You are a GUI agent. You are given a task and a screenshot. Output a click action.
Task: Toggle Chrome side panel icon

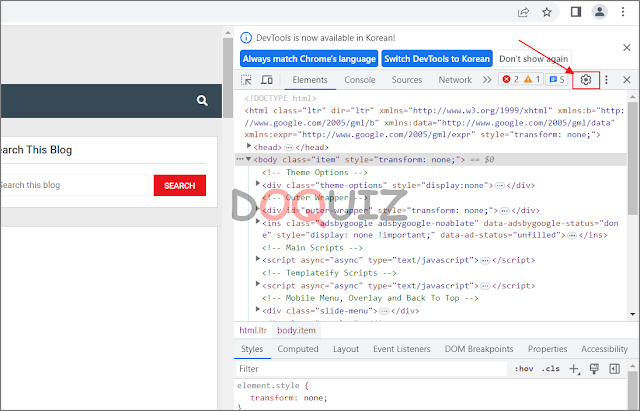(576, 12)
